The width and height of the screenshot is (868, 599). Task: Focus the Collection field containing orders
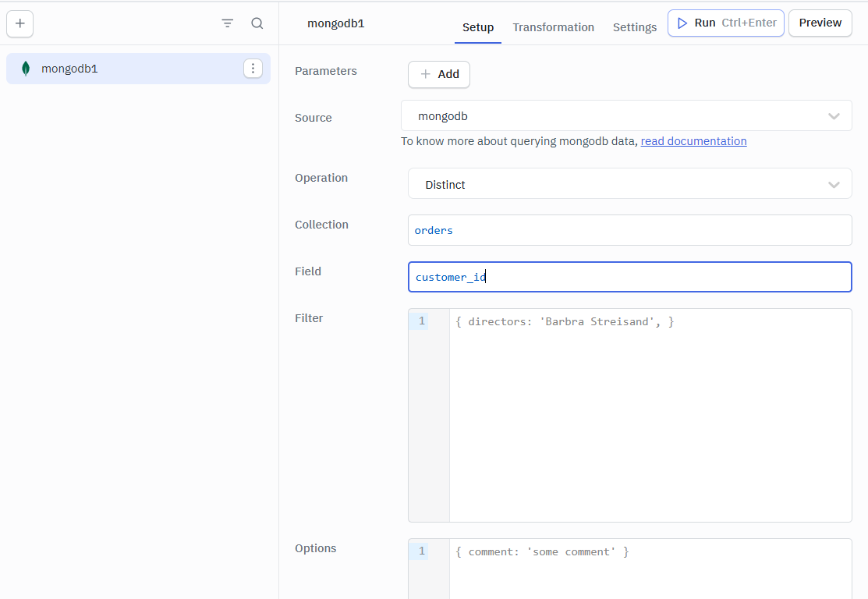[629, 230]
